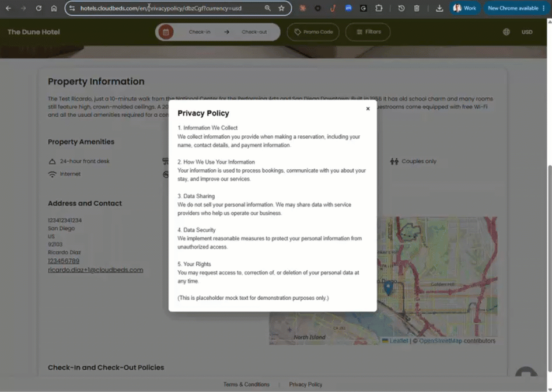Click the Couples only amenity icon
The height and width of the screenshot is (392, 552).
394,161
